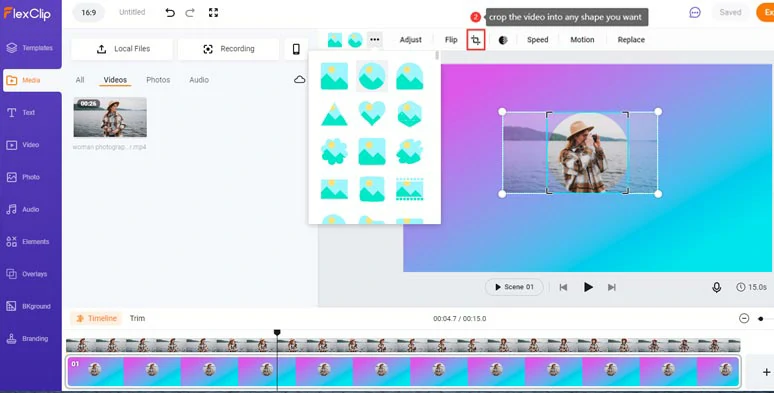Click the Local Files upload button

click(122, 49)
